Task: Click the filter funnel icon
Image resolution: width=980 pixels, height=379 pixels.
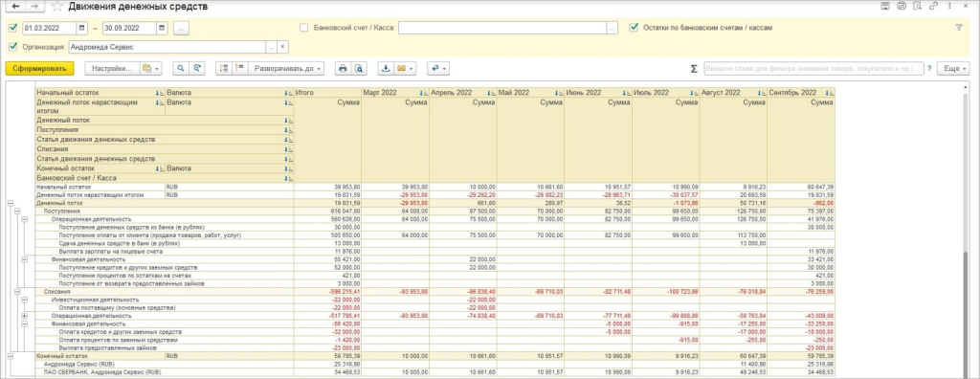Action: click(959, 28)
